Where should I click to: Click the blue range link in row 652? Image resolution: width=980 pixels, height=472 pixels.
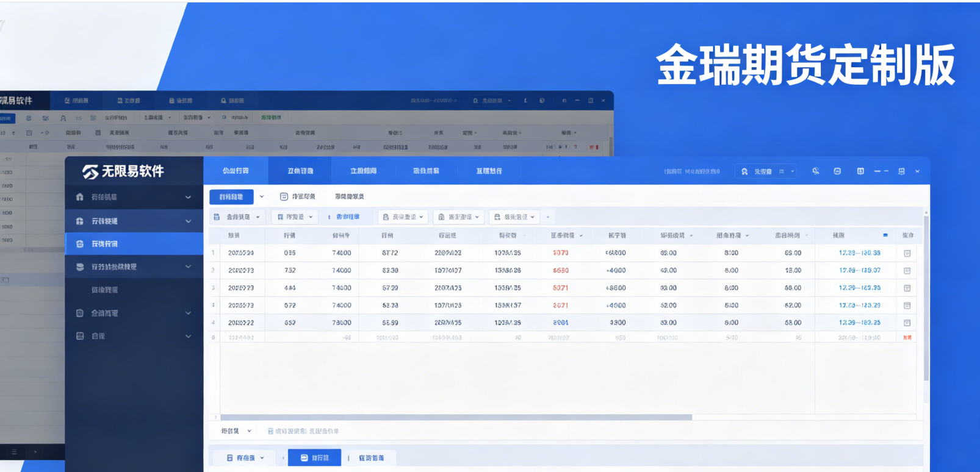(x=859, y=323)
